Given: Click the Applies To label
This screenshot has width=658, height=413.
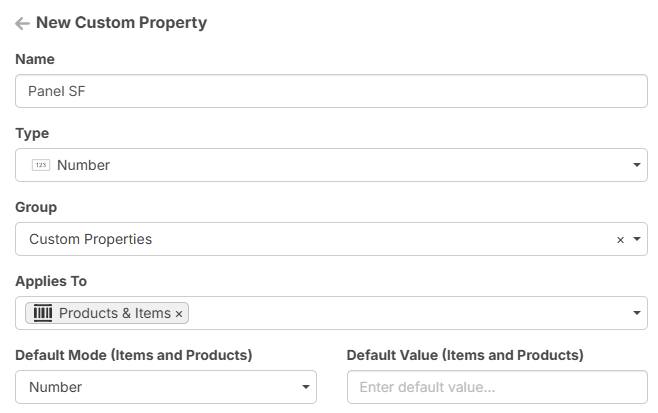Looking at the screenshot, I should click(x=51, y=281).
